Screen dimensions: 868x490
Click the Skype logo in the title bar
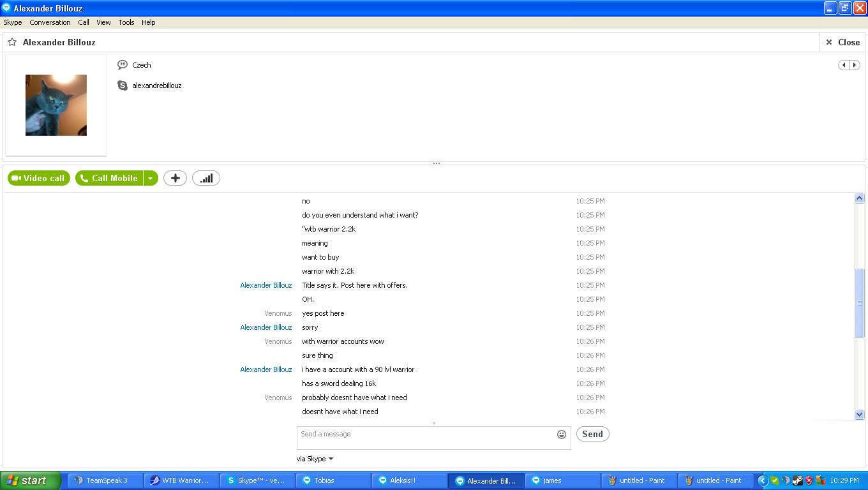6,8
